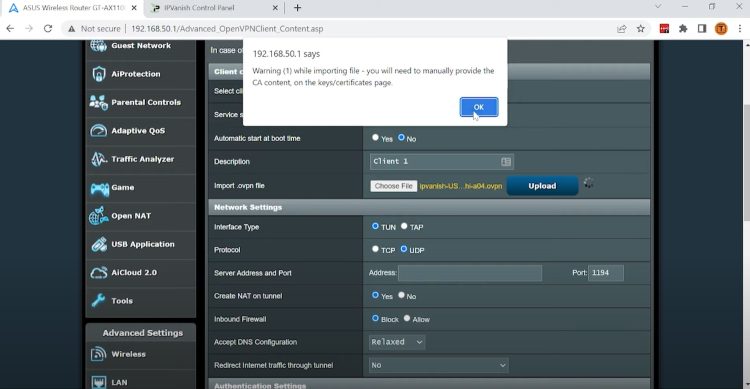Click the Upload button
Viewport: 750px width, 389px height.
pyautogui.click(x=542, y=186)
